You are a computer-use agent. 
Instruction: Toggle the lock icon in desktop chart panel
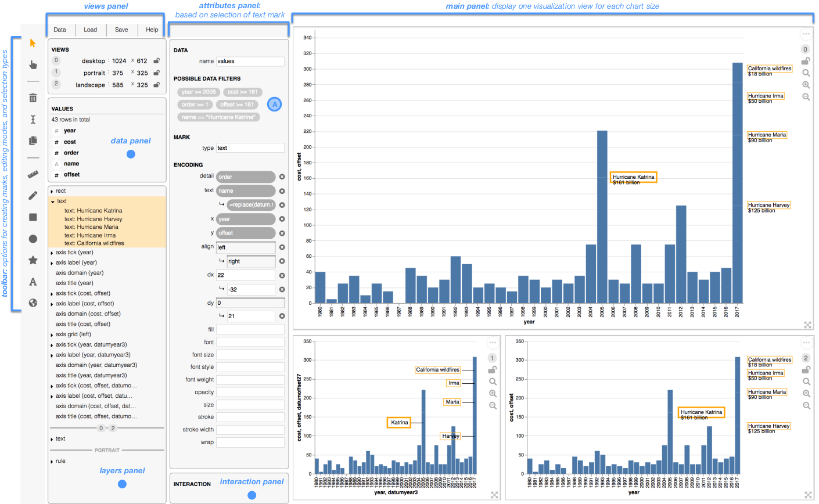click(x=806, y=61)
